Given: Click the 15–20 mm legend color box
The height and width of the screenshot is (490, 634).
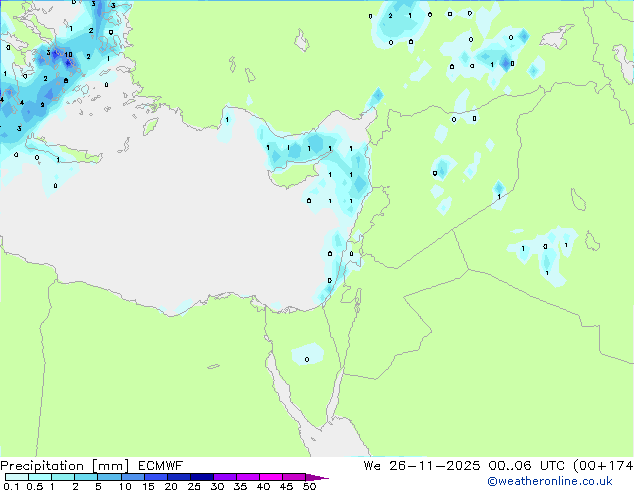Looking at the screenshot, I should [x=156, y=477].
